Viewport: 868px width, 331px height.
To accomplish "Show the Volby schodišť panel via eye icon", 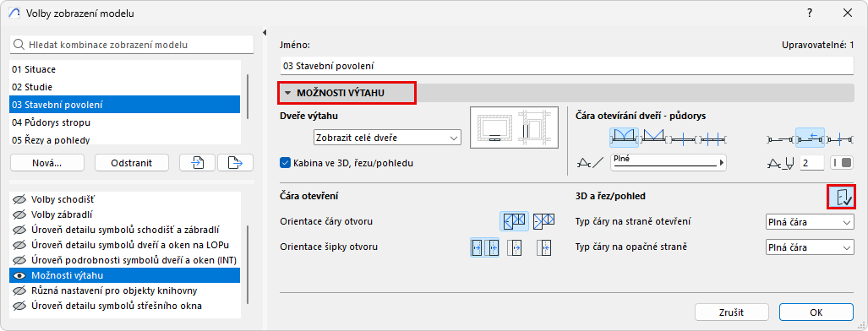I will (20, 198).
